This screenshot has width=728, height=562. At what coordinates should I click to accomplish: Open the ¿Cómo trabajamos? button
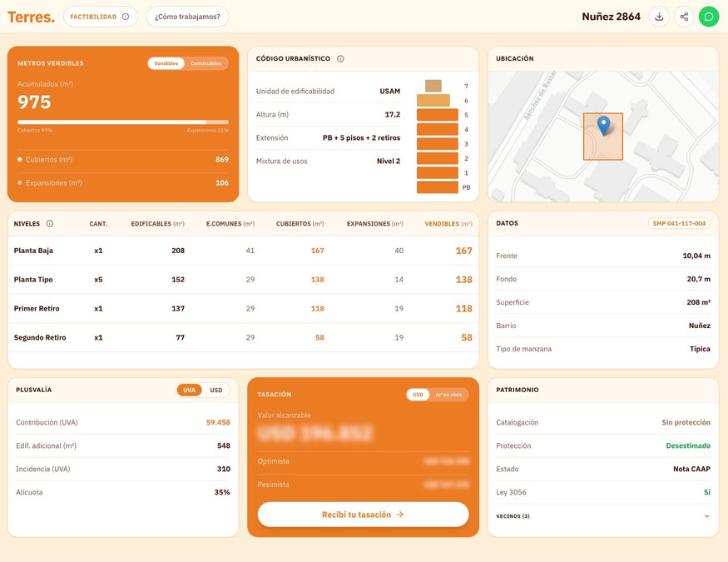coord(187,17)
